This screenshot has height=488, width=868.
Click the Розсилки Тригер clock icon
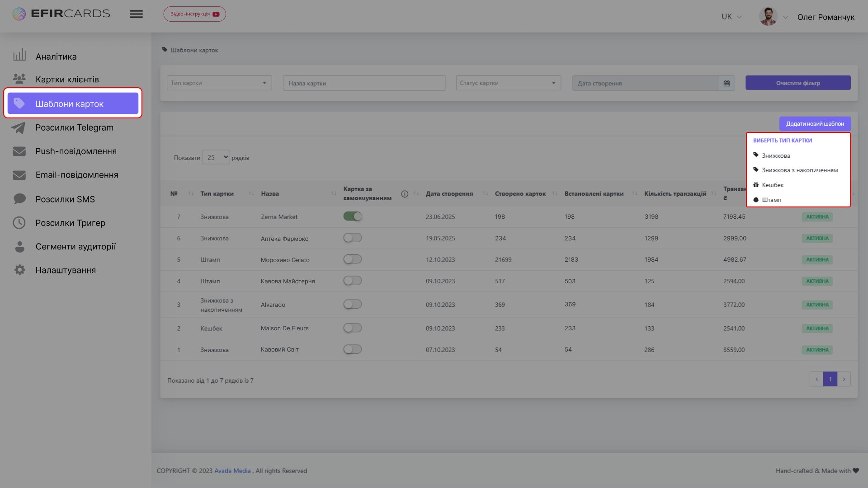(x=19, y=223)
